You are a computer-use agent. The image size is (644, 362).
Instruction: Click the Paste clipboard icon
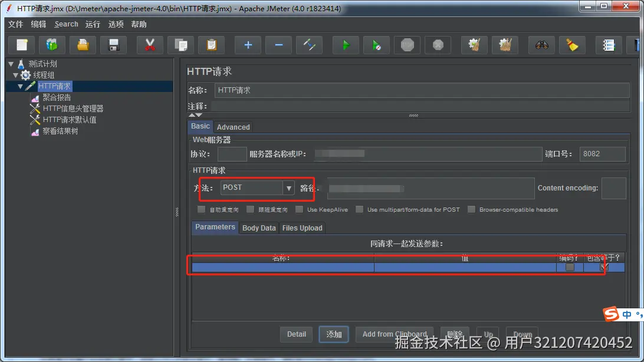tap(212, 45)
